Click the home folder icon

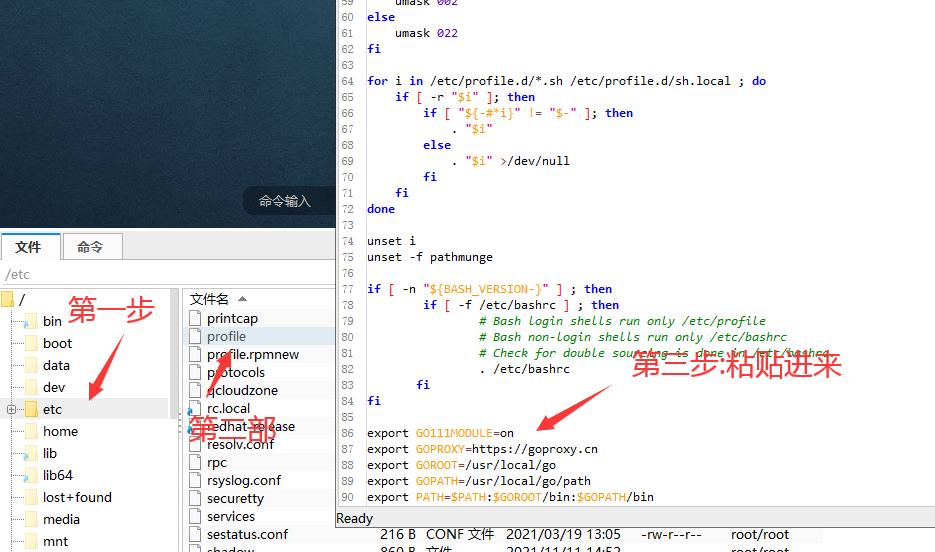[32, 432]
